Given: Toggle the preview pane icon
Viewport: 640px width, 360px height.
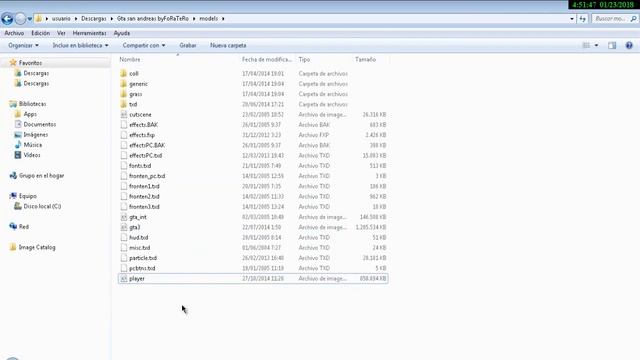Looking at the screenshot, I should coord(612,45).
